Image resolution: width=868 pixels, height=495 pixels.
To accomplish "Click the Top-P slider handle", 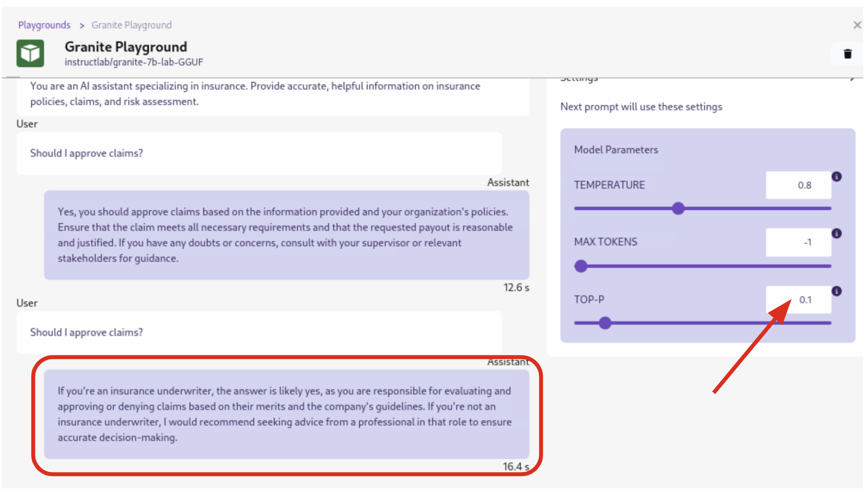I will pyautogui.click(x=605, y=323).
